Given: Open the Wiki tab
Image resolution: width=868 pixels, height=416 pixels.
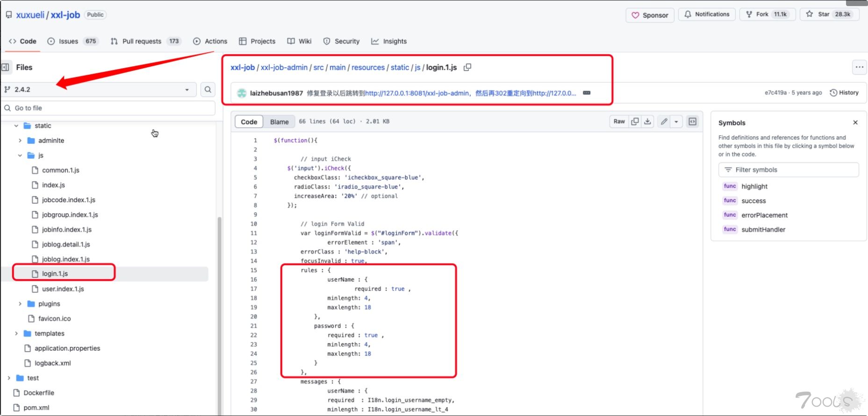Looking at the screenshot, I should point(300,41).
